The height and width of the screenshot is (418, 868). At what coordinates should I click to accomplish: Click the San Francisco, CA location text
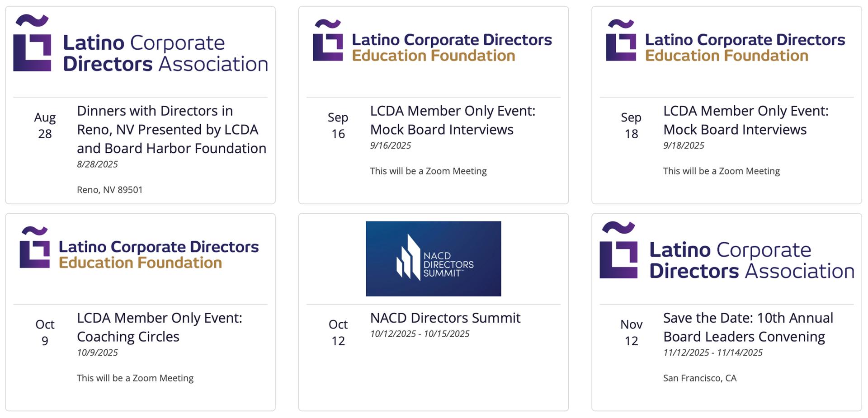click(700, 378)
